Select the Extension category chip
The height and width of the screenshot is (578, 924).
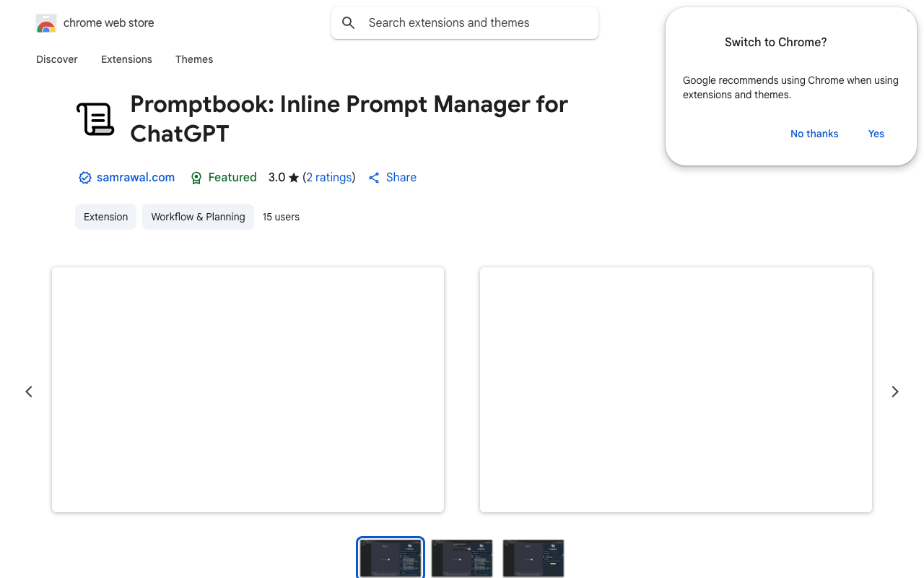tap(105, 217)
